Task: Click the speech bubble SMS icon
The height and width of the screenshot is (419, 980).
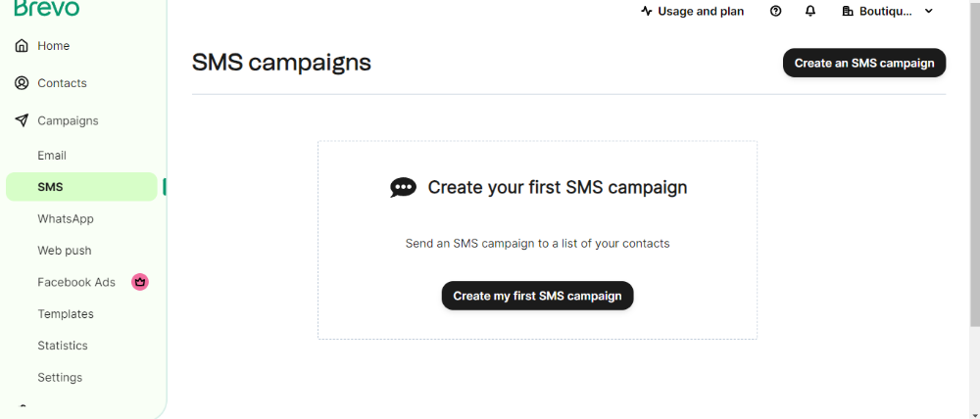Action: [403, 187]
